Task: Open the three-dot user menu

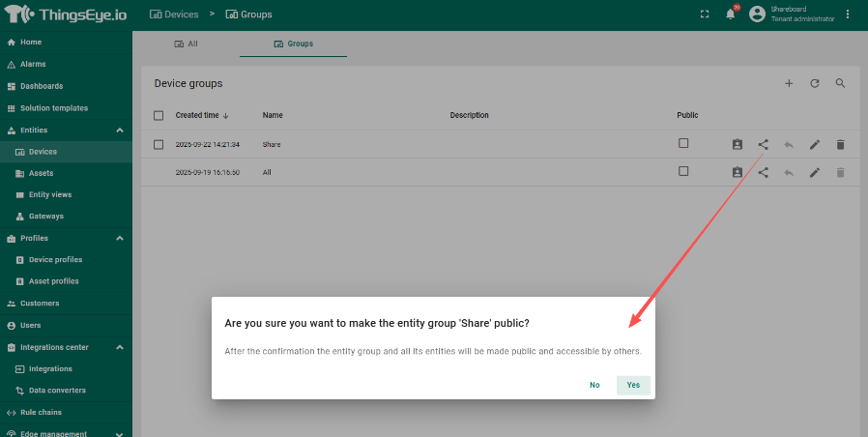Action: [848, 15]
